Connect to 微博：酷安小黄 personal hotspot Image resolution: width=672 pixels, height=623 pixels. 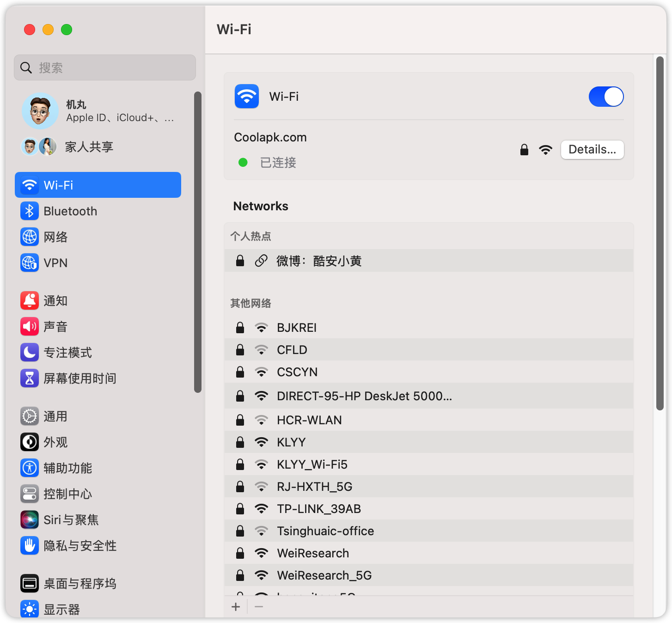point(319,261)
